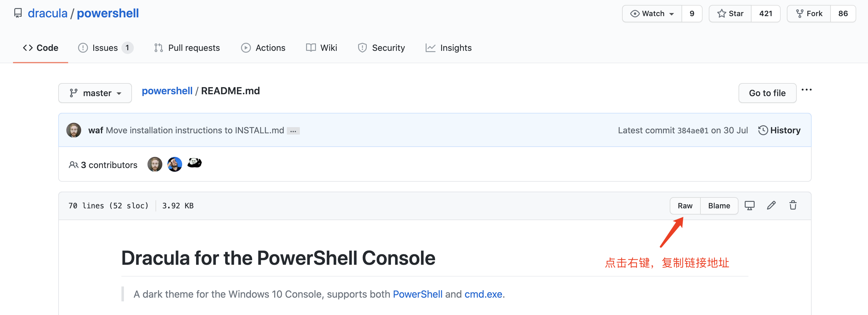Expand the Watch notifications dropdown
This screenshot has height=315, width=868.
point(652,14)
